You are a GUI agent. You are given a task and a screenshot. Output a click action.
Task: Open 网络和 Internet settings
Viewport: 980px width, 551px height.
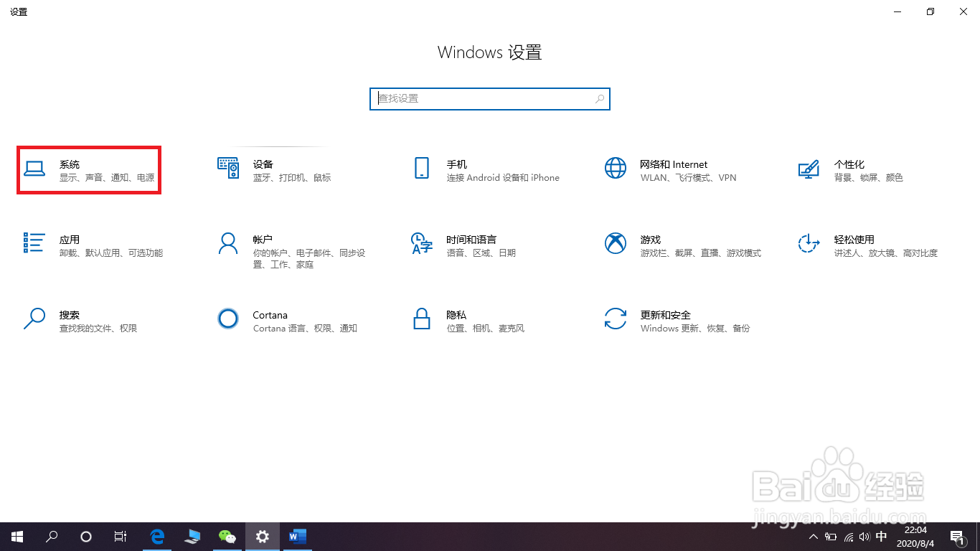point(671,170)
